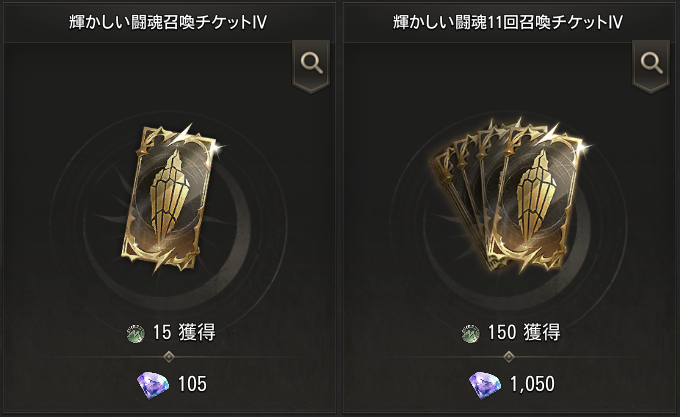680x417 pixels.
Task: Click the lightning bolt atop the single ticket
Action: tap(181, 134)
